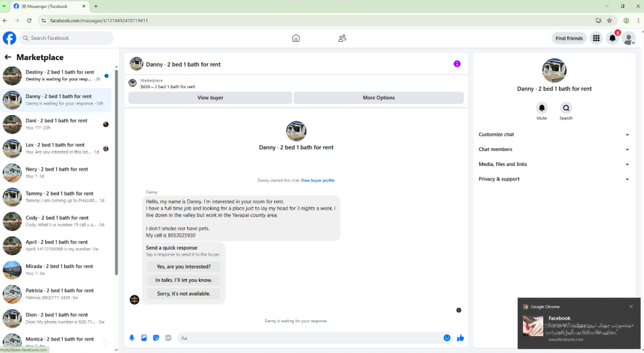Open Monica conversation in list

pos(56,341)
